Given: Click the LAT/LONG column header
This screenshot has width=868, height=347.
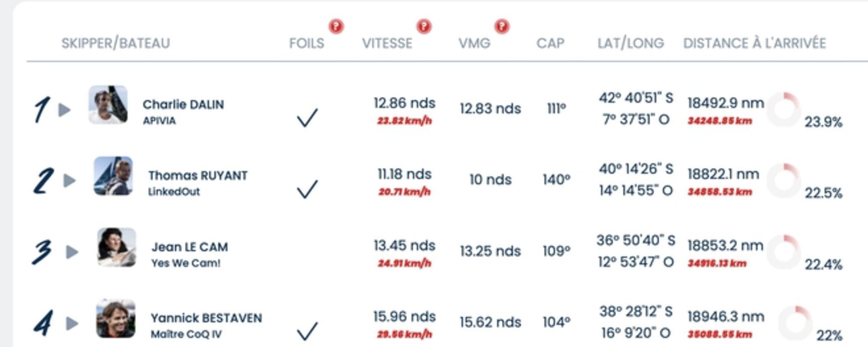Looking at the screenshot, I should 631,43.
